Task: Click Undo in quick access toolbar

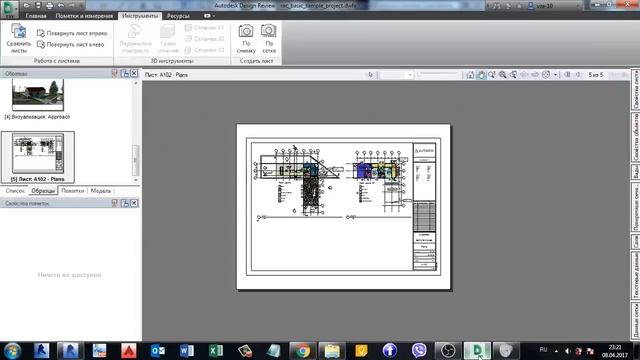Action: coord(61,5)
